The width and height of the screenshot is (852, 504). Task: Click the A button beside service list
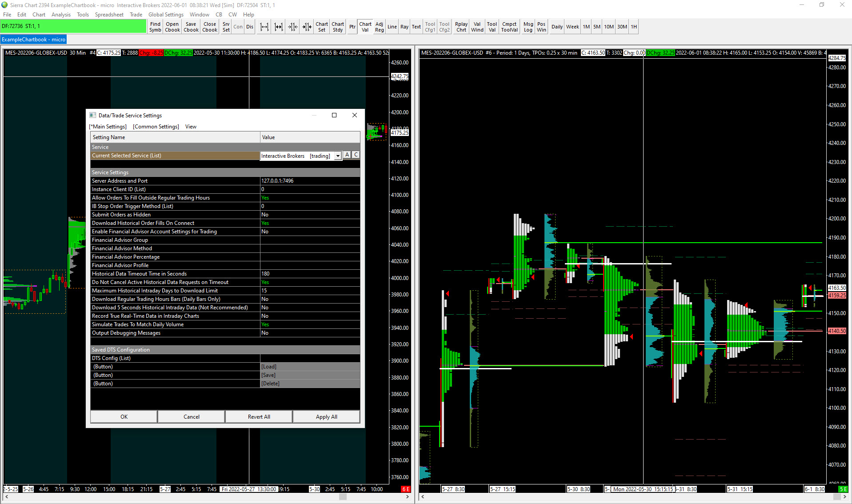tap(347, 155)
